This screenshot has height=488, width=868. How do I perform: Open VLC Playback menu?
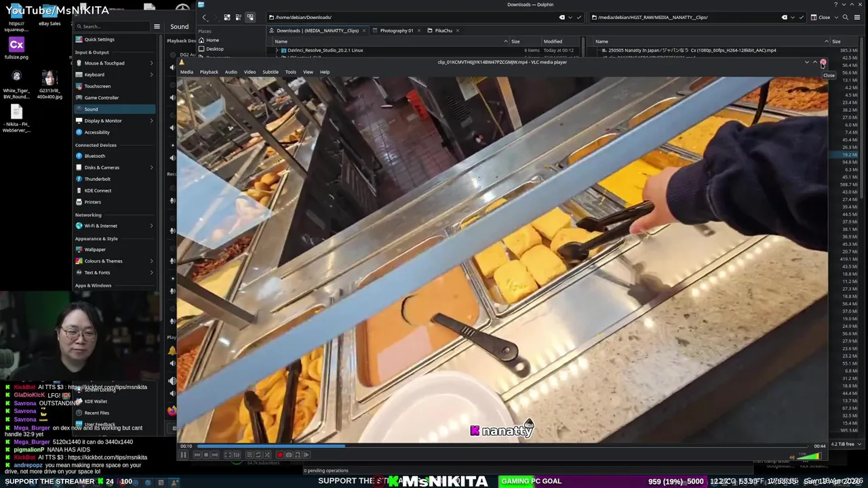[x=209, y=72]
